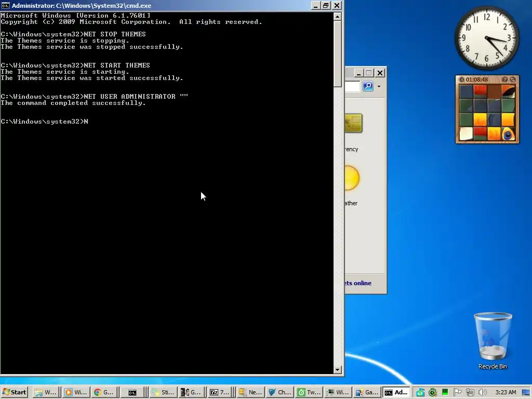This screenshot has height=399, width=532.
Task: Shuffle the picture puzzle tiles
Action: tap(513, 79)
